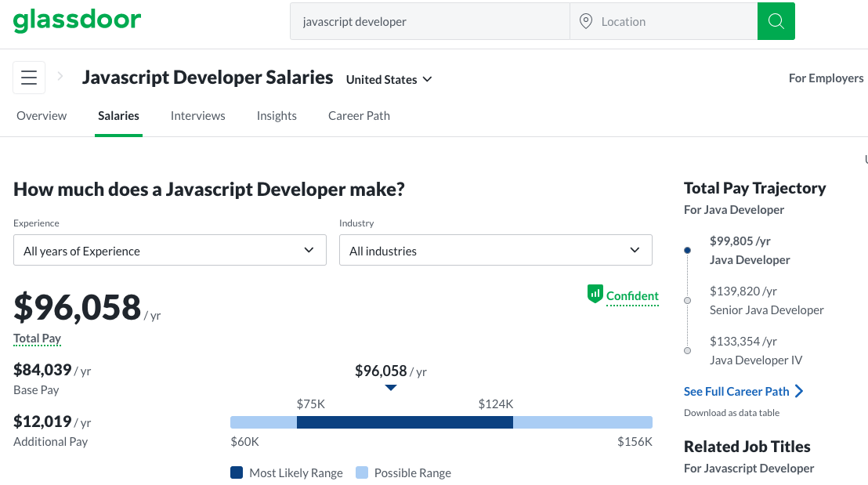Click the Glassdoor logo

(77, 21)
